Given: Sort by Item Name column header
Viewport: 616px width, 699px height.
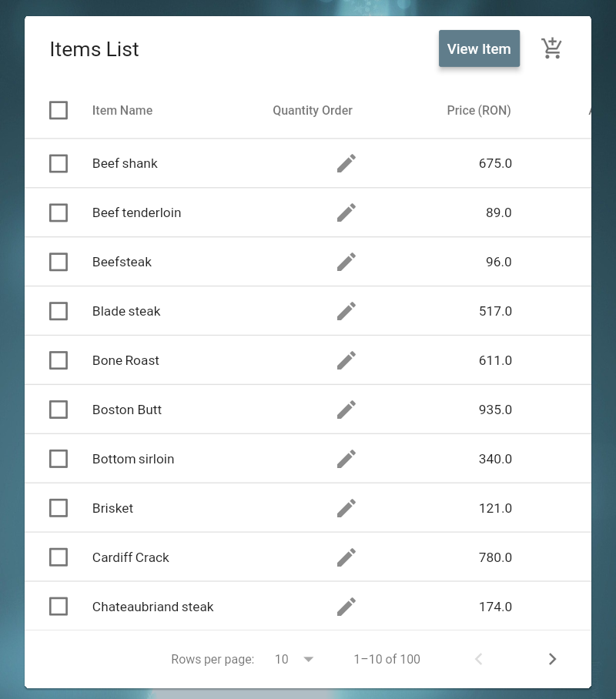Looking at the screenshot, I should point(122,110).
